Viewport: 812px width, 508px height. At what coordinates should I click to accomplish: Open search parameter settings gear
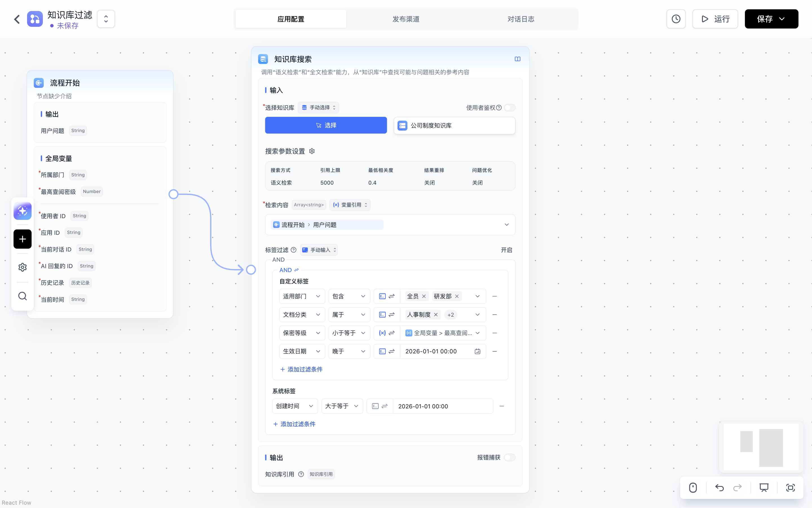click(x=312, y=151)
